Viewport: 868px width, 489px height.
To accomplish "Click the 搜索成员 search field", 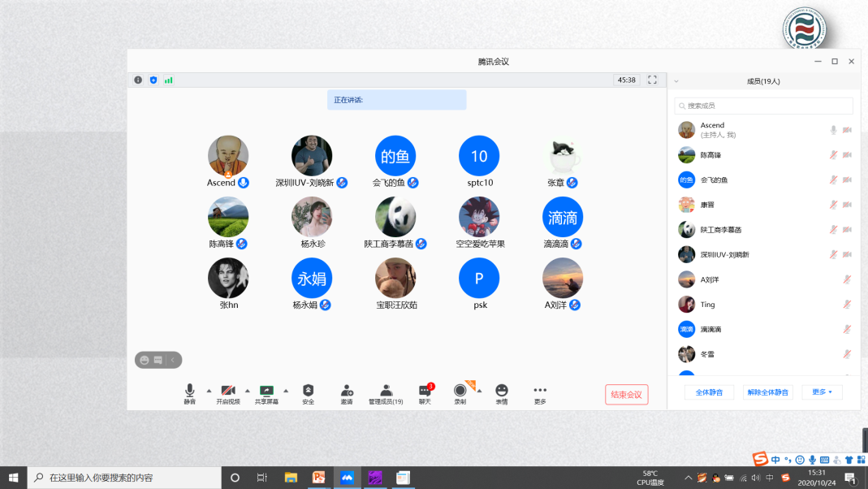I will (x=764, y=106).
